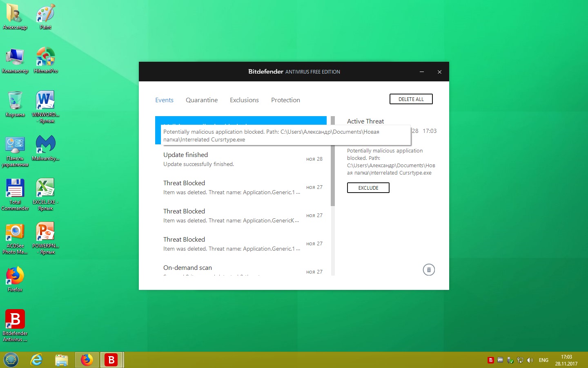Open the Компьютер desktop icon
Image resolution: width=588 pixels, height=368 pixels.
coord(15,61)
